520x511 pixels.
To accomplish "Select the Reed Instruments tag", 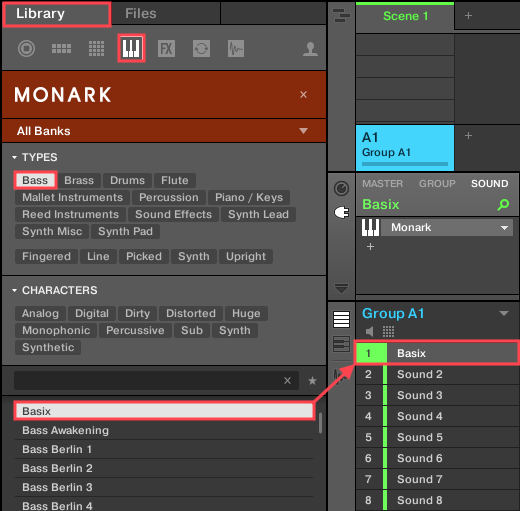I will click(x=70, y=214).
